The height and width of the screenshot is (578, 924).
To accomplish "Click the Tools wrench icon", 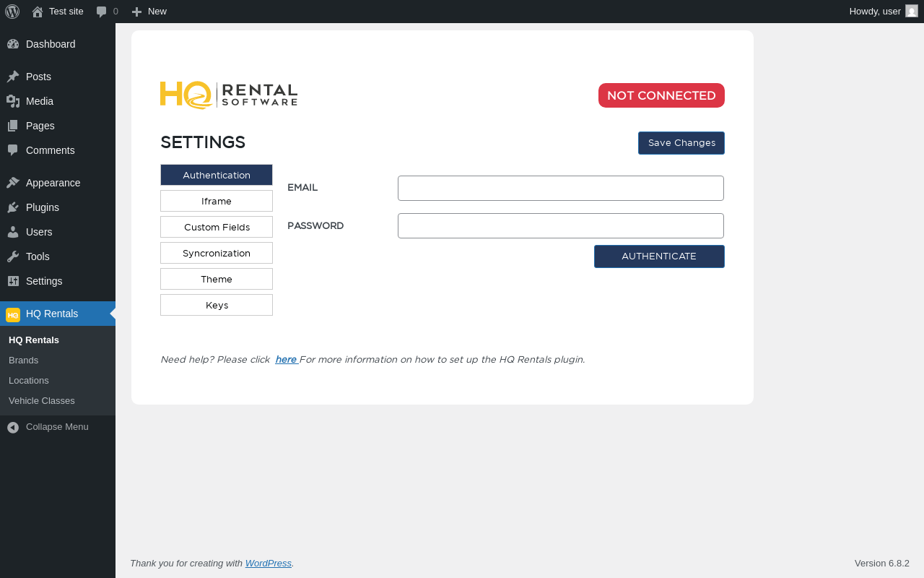I will (x=13, y=256).
